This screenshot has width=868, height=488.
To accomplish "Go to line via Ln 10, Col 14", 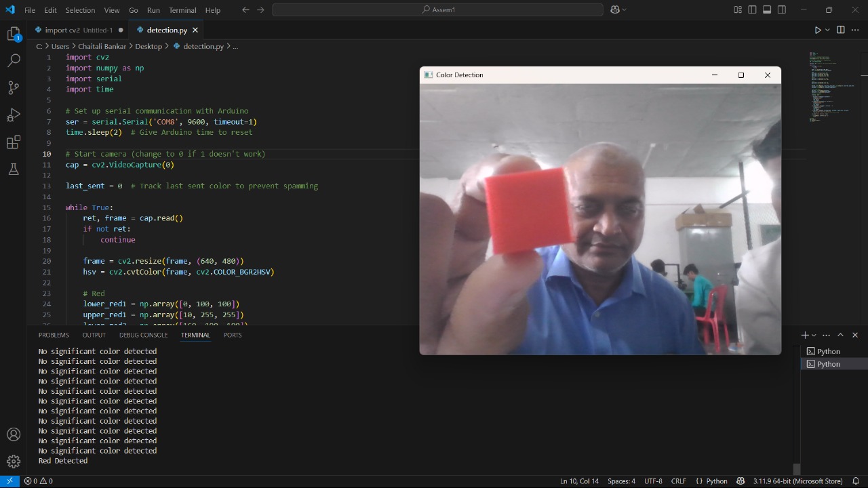I will click(x=579, y=481).
